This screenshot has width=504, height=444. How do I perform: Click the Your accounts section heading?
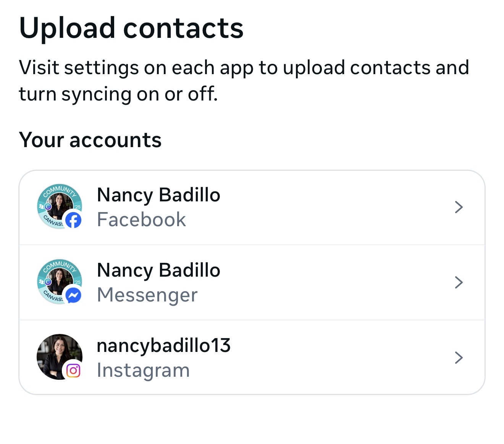tap(90, 140)
